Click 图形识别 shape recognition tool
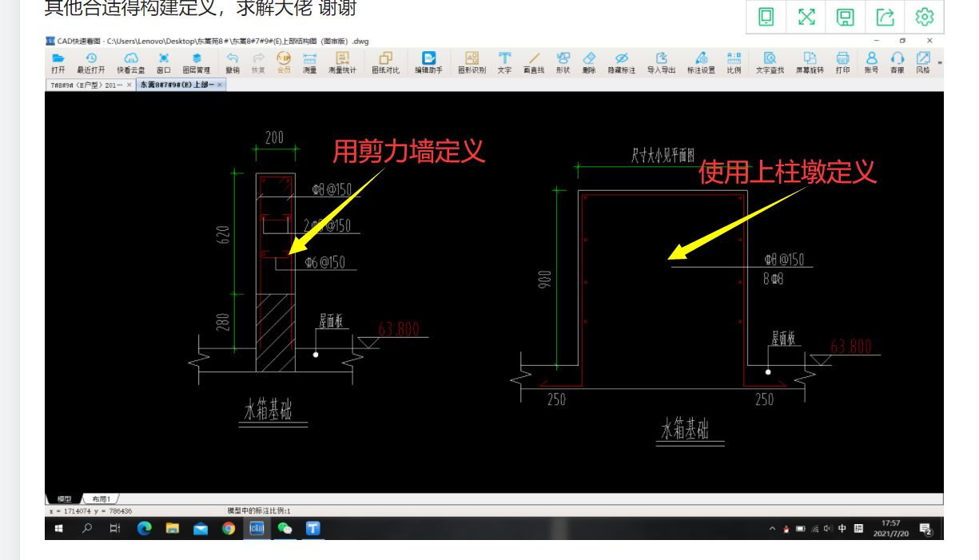This screenshot has height=560, width=979. pos(472,62)
